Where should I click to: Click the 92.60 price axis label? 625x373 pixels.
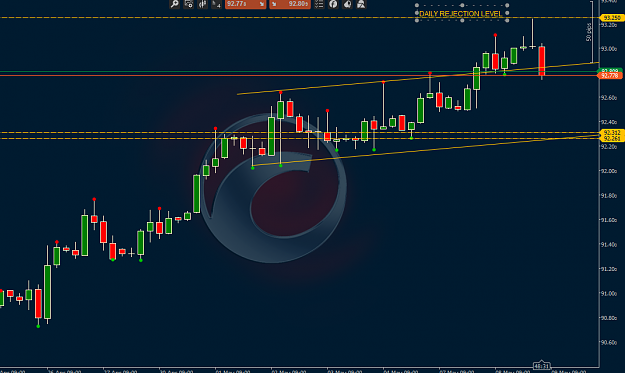click(609, 98)
